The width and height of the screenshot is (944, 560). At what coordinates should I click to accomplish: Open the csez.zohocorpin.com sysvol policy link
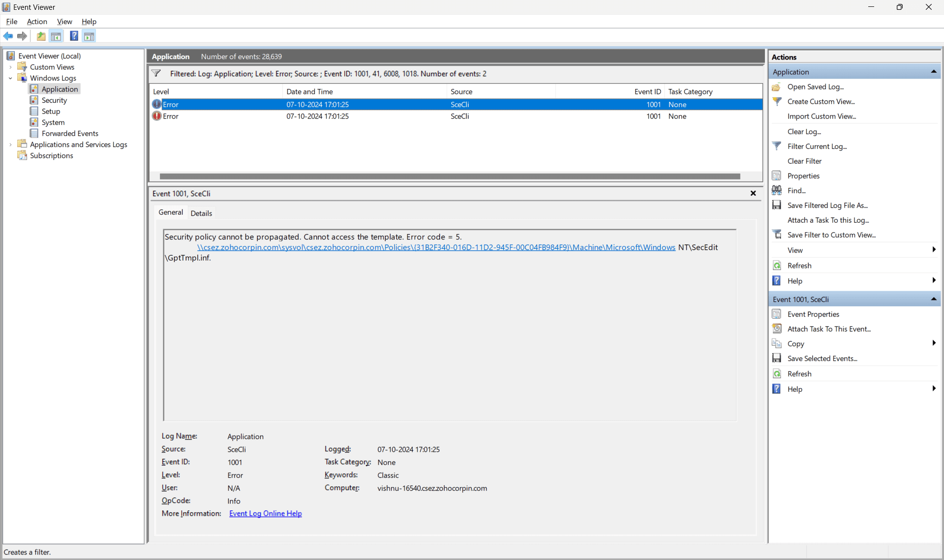[x=436, y=247]
